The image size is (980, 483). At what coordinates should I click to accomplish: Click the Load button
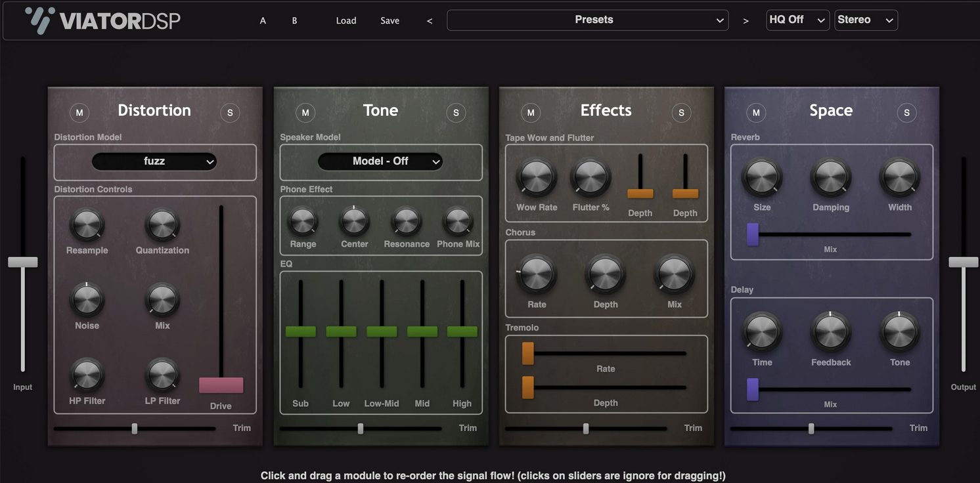[x=346, y=20]
